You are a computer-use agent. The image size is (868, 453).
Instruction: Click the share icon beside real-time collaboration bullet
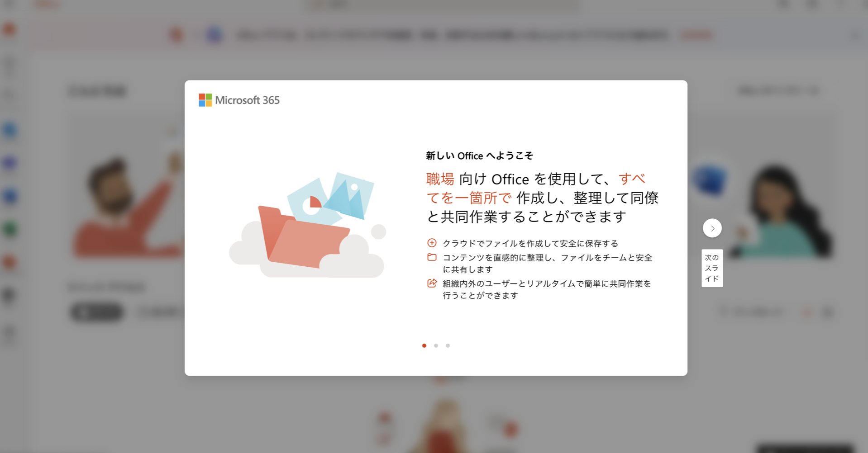pyautogui.click(x=432, y=283)
